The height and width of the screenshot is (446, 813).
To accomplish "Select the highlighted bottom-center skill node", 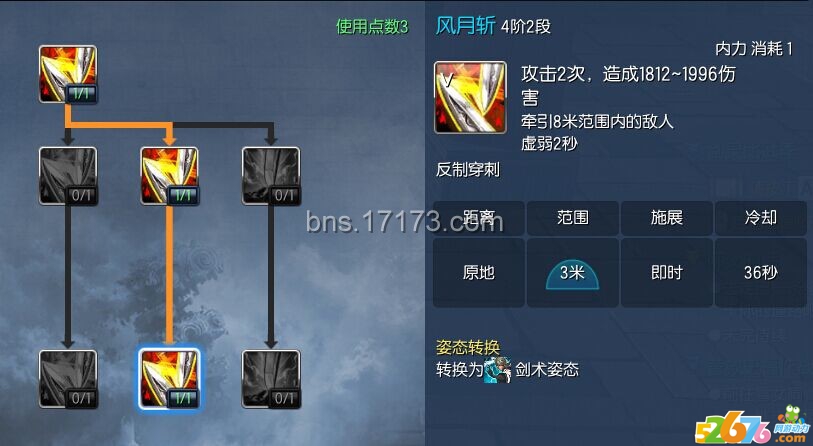I will (x=170, y=379).
